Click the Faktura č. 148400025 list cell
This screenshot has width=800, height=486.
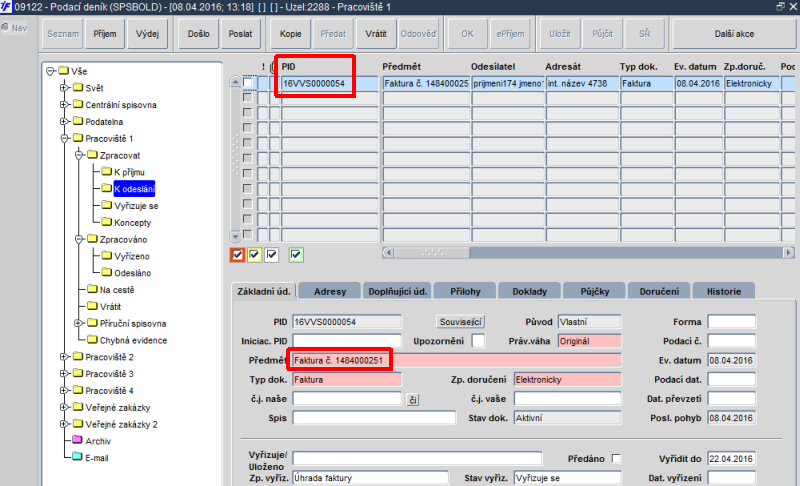tap(426, 83)
